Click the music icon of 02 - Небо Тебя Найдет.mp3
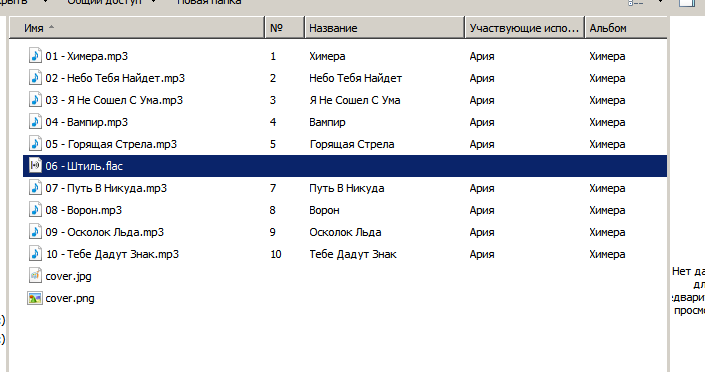Image resolution: width=705 pixels, height=372 pixels. point(35,78)
